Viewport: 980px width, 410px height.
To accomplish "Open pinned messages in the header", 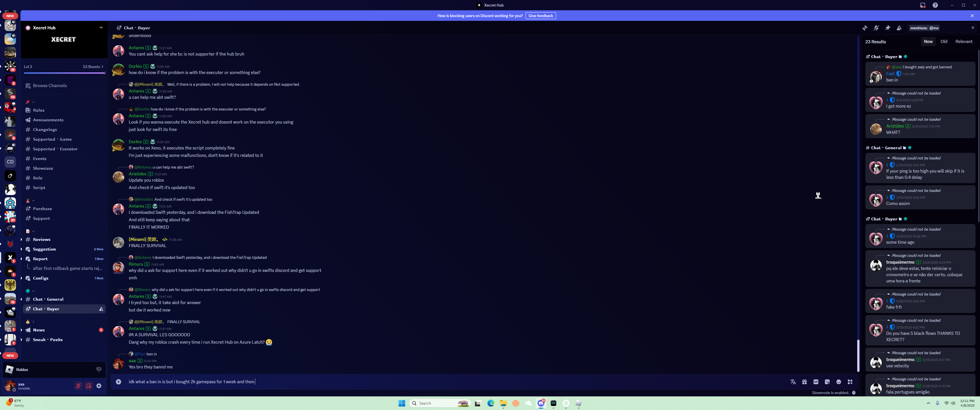I will 887,28.
